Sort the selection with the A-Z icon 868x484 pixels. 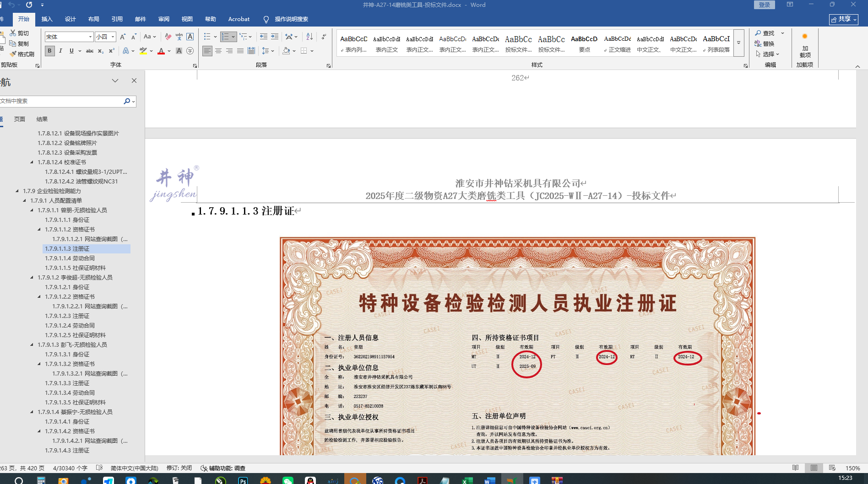point(309,37)
